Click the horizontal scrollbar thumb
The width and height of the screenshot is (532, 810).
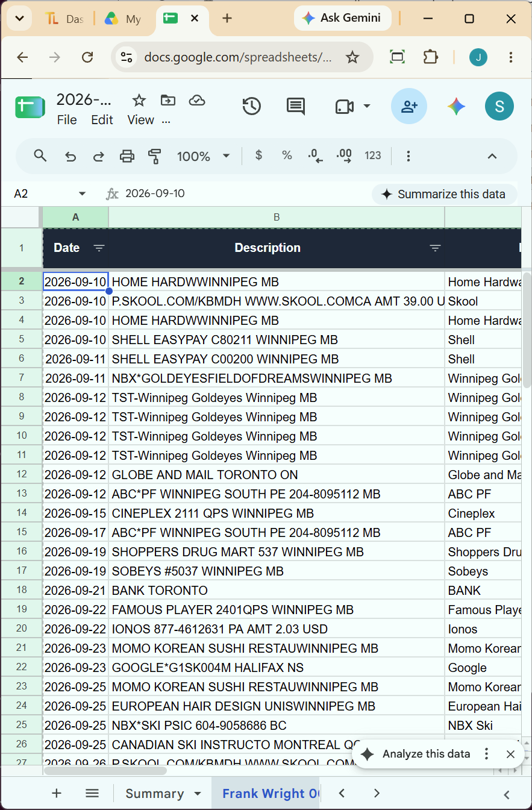click(x=105, y=770)
